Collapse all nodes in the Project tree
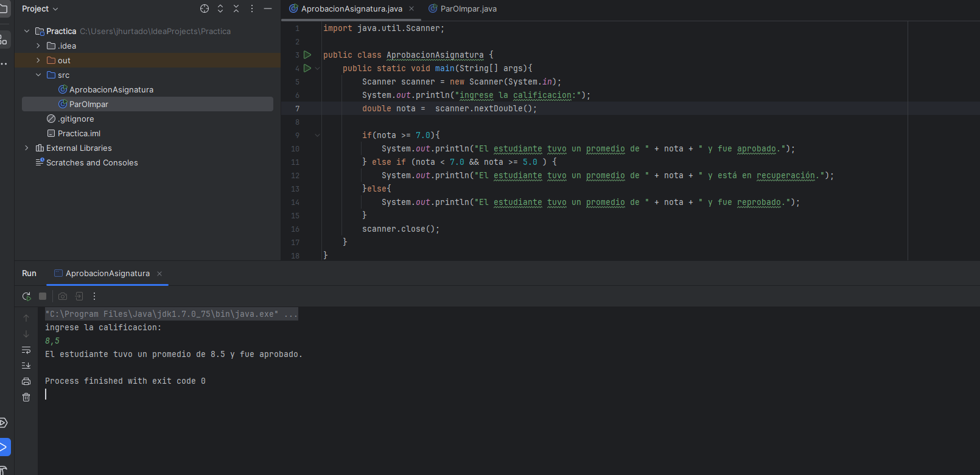Screen dimensions: 980x475 pyautogui.click(x=236, y=9)
